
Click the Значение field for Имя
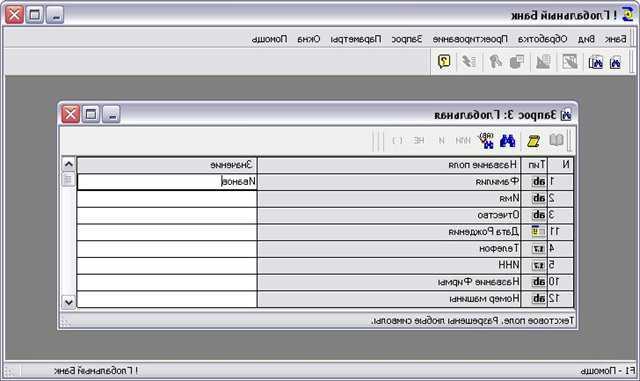tap(167, 199)
